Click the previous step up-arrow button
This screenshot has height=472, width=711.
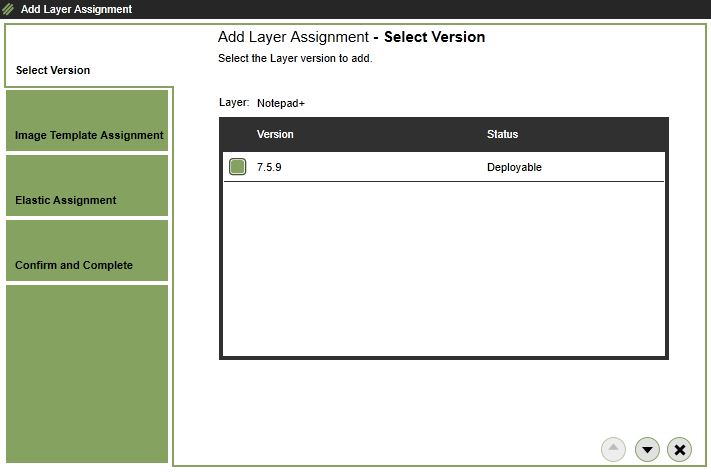[614, 450]
